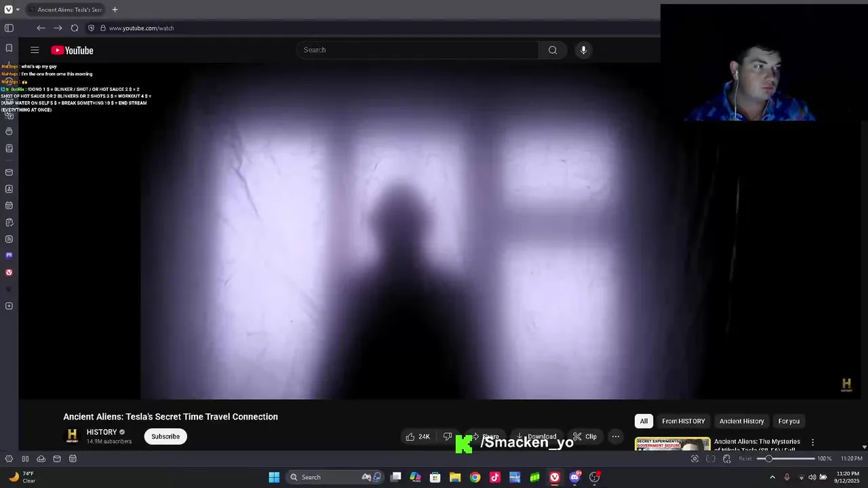
Task: Open the Reading List panel in the sidebar
Action: pos(9,148)
